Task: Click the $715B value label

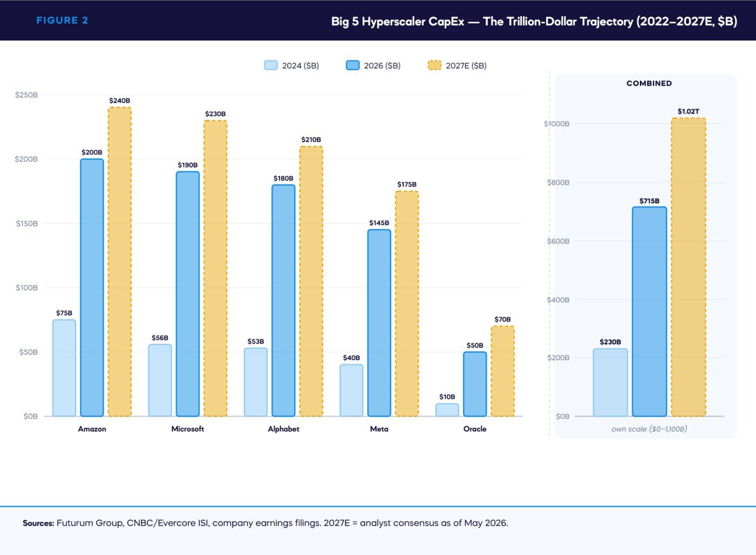Action: pyautogui.click(x=650, y=201)
